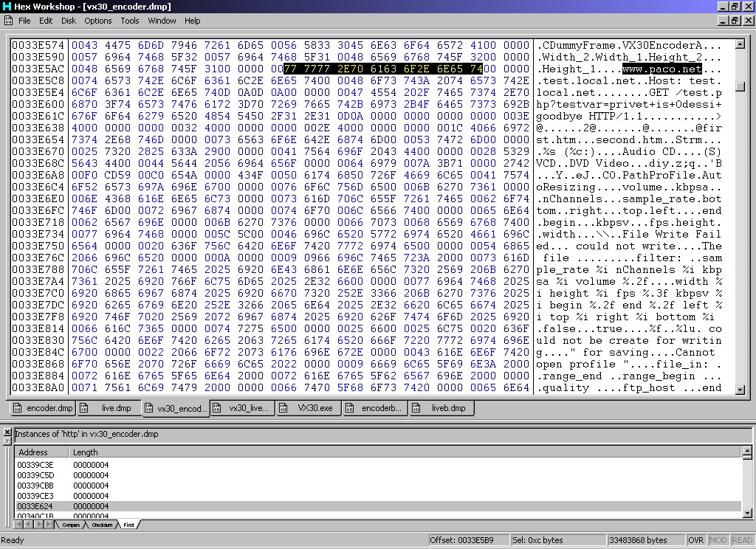Open the Options menu
756x549 pixels.
coord(98,21)
